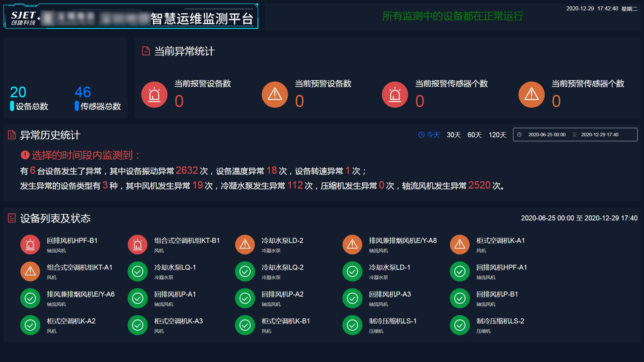The width and height of the screenshot is (644, 362).
Task: Open end date field 2020-12-29 17:40
Action: click(x=600, y=135)
